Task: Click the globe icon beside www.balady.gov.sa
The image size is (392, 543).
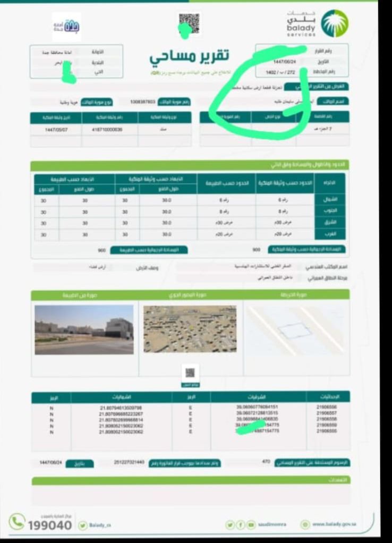Action: coord(305,524)
